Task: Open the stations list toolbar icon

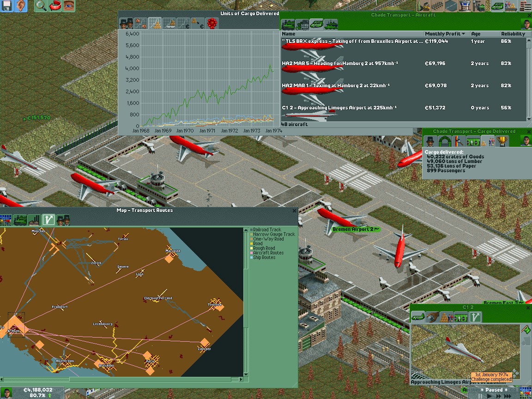Action: click(x=511, y=6)
